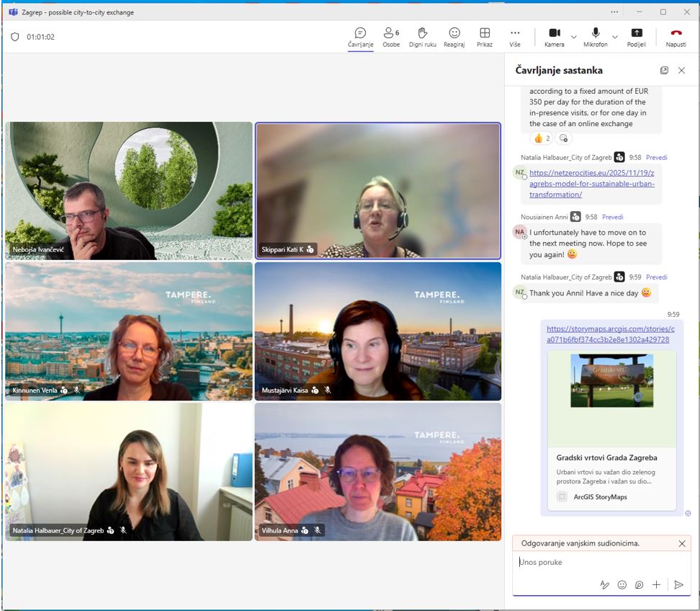Screen dimensions: 700x611
Task: Leave the meeting with Napusti
Action: pyautogui.click(x=676, y=37)
